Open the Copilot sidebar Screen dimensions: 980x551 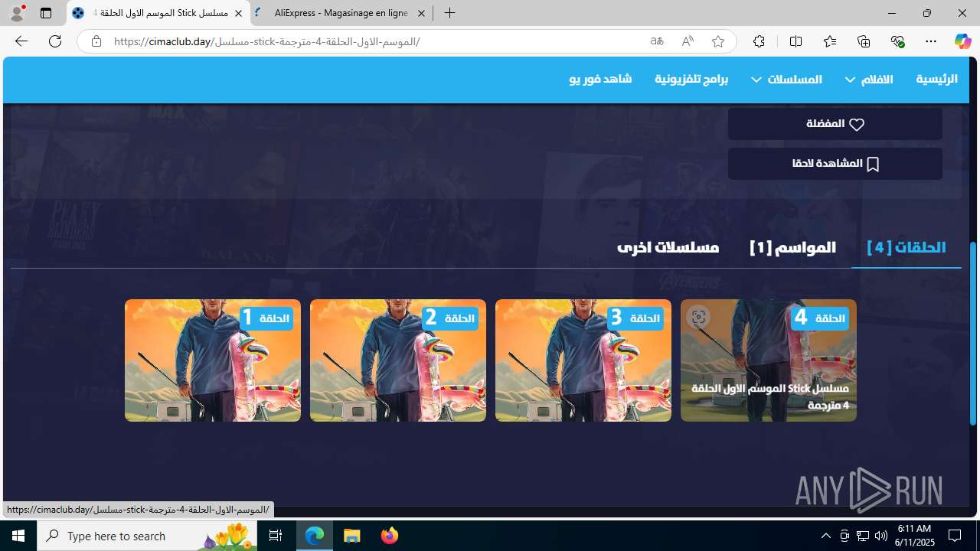pyautogui.click(x=962, y=41)
